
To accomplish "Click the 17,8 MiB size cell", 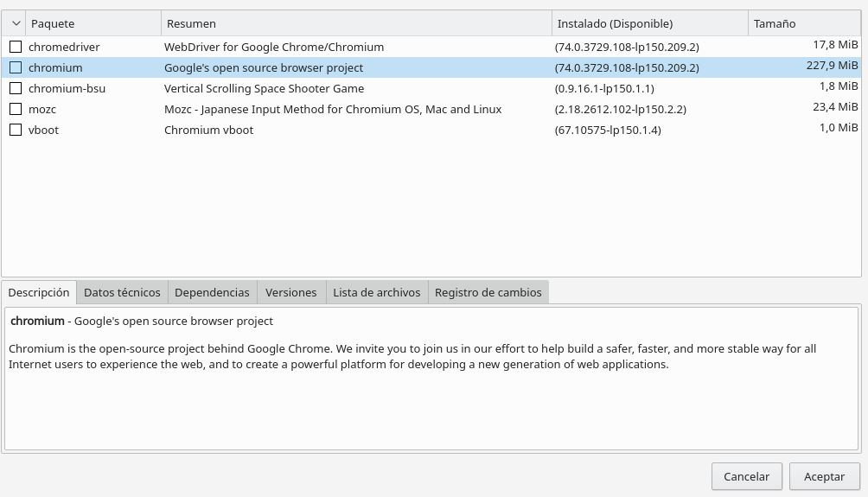I will pyautogui.click(x=835, y=44).
